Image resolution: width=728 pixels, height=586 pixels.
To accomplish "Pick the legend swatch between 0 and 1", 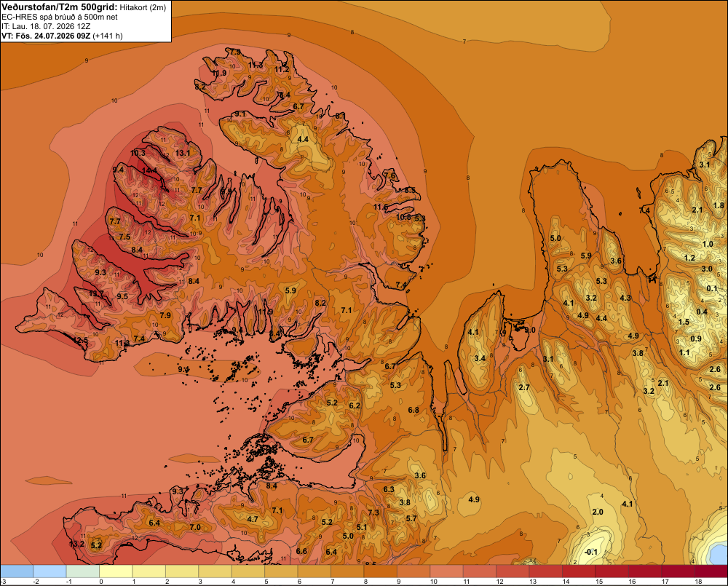I will click(116, 571).
